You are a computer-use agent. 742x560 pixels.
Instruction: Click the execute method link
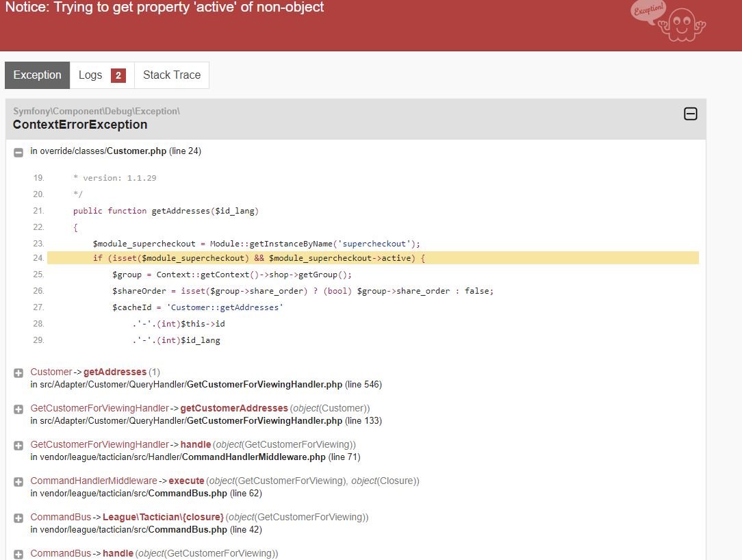(186, 481)
